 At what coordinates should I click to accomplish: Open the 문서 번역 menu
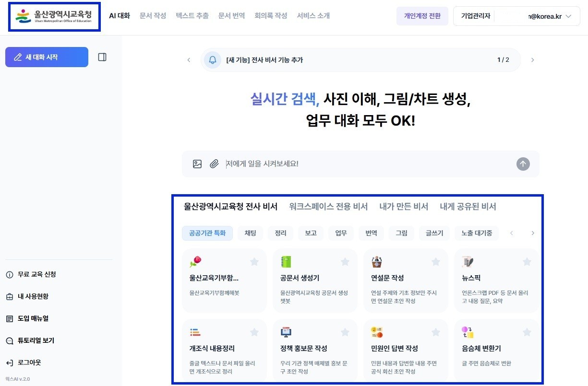pyautogui.click(x=231, y=16)
